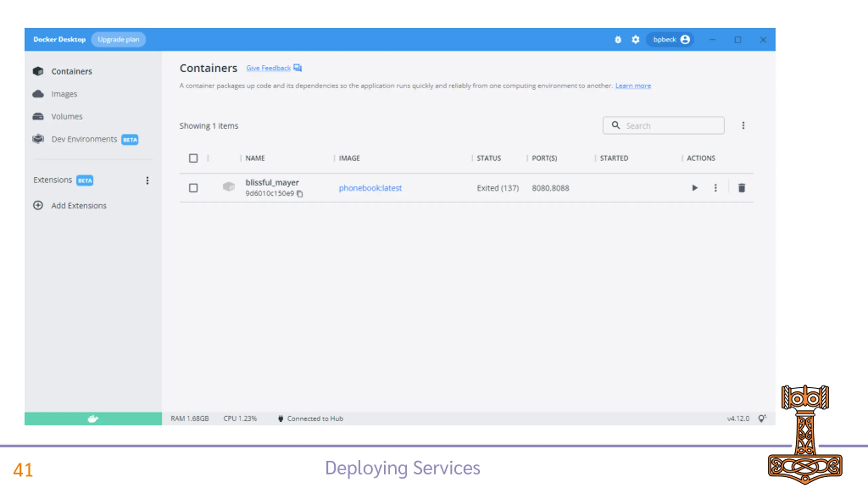Click the Containers cube icon in sidebar
The height and width of the screenshot is (488, 868).
[x=38, y=71]
